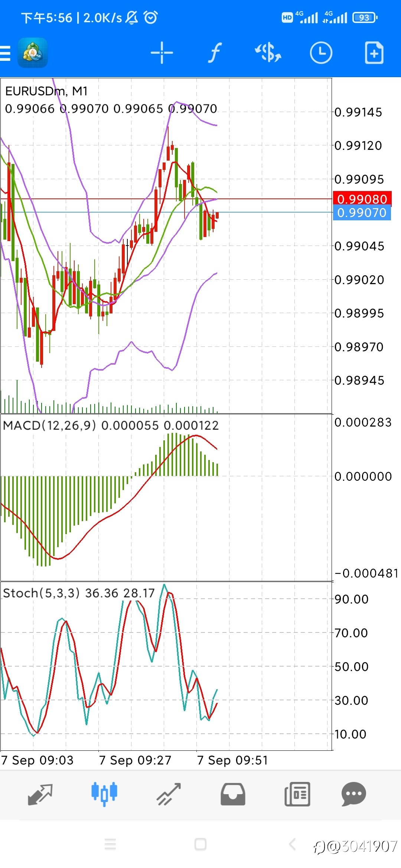
Task: Tap the status bar time 下午5:56
Action: (46, 18)
